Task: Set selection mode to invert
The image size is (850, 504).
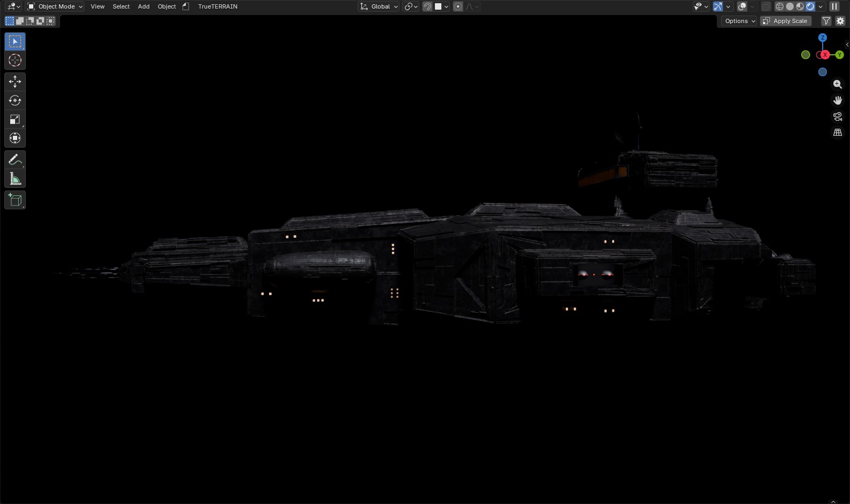Action: point(40,21)
